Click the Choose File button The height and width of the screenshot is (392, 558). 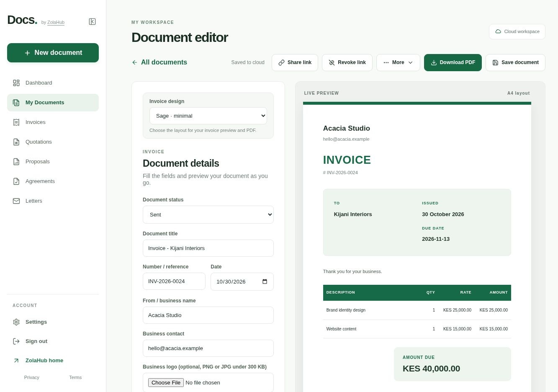click(x=166, y=382)
